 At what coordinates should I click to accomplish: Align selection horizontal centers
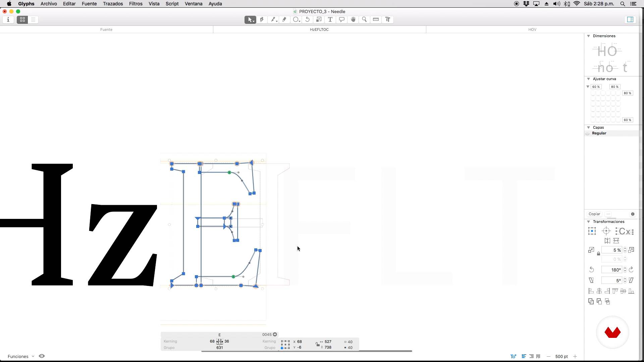click(599, 291)
